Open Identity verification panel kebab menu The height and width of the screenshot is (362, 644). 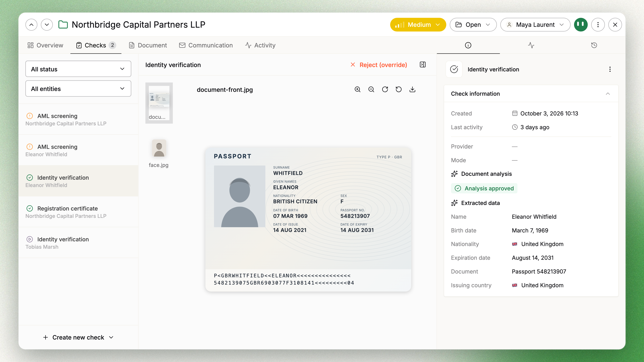tap(610, 69)
